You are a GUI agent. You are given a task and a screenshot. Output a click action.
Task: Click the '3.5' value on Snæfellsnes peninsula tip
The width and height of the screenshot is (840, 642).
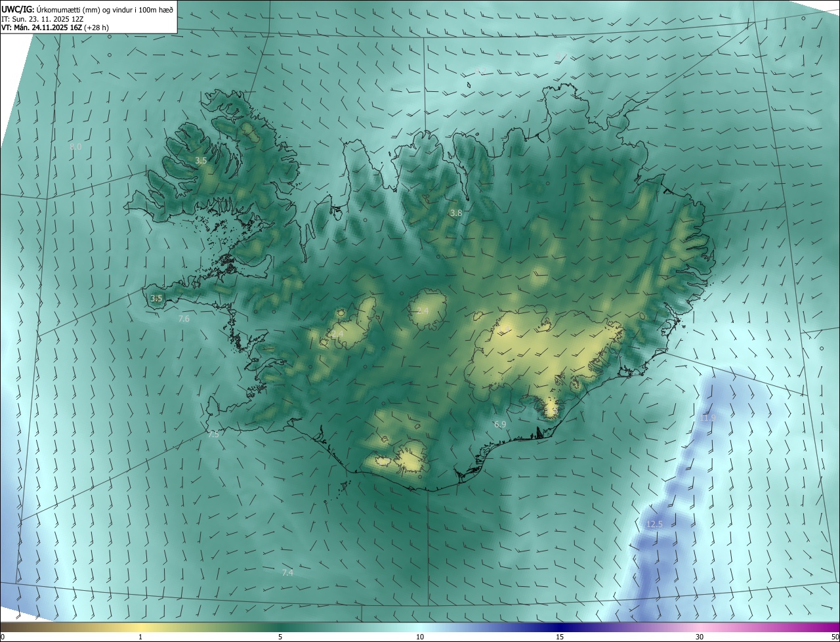(156, 298)
